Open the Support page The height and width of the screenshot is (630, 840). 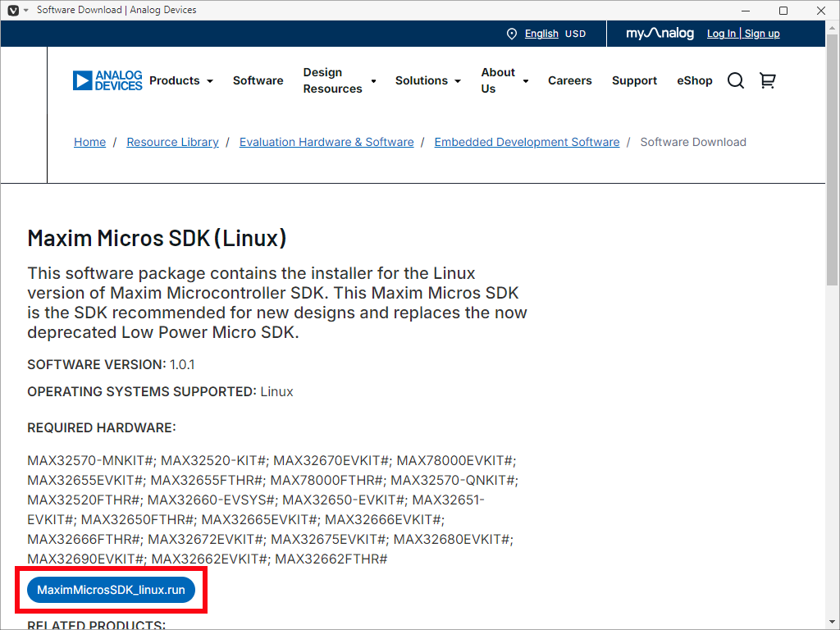point(634,80)
